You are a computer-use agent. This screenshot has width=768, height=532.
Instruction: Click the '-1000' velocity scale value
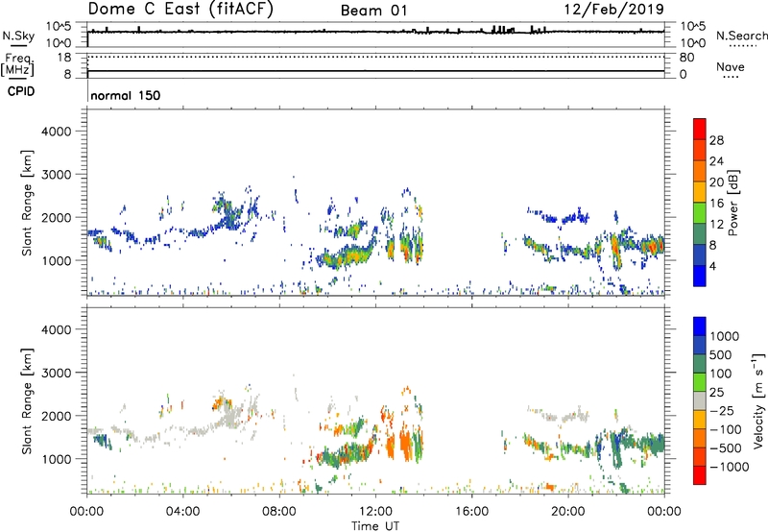[729, 467]
